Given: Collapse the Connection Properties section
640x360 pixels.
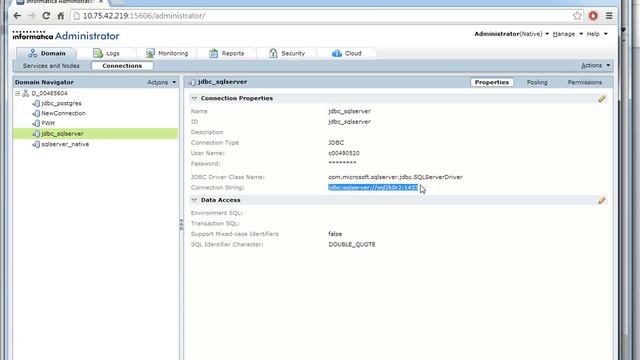Looking at the screenshot, I should 194,98.
